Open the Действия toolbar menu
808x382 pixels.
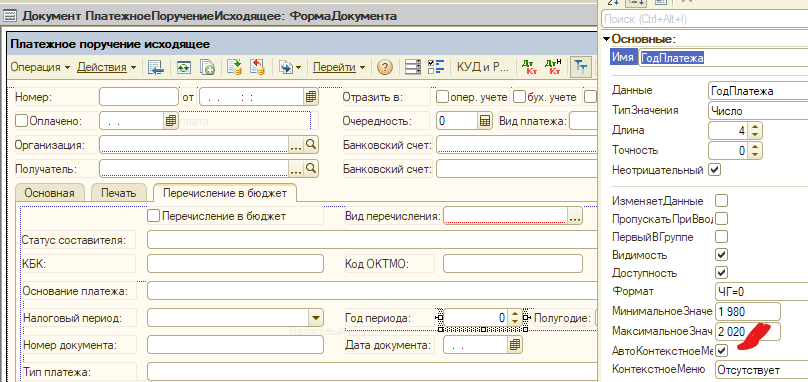[107, 67]
